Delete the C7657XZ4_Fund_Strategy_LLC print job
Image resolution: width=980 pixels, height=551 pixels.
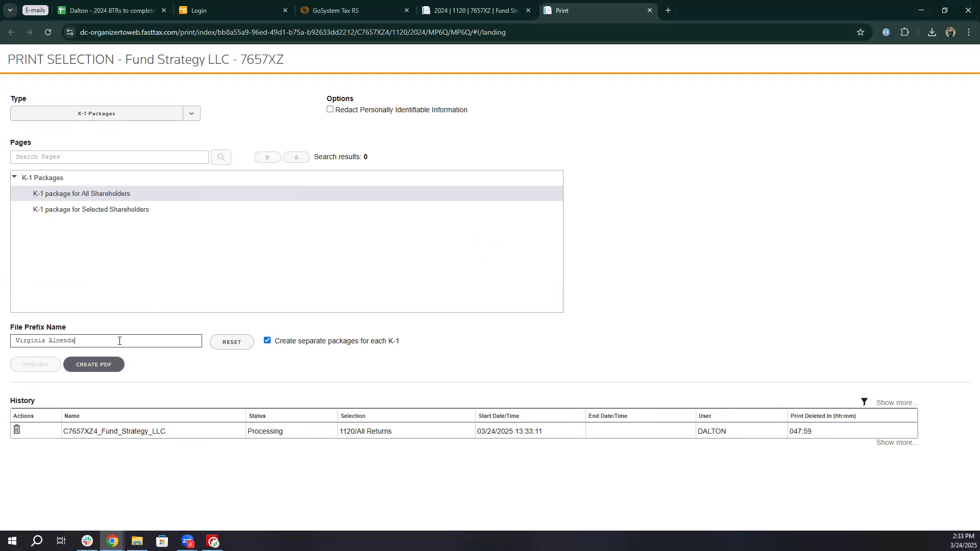coord(17,430)
